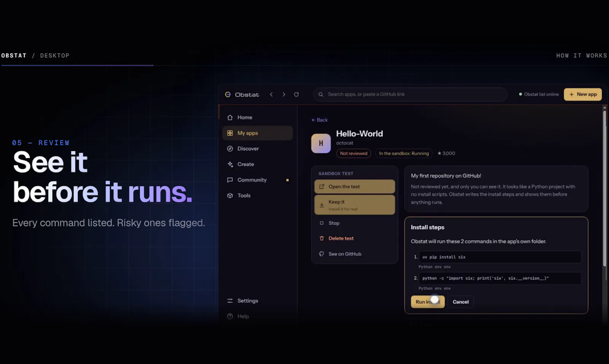Click the Create sparkle icon
Screen dimensions: 609x364
click(230, 164)
